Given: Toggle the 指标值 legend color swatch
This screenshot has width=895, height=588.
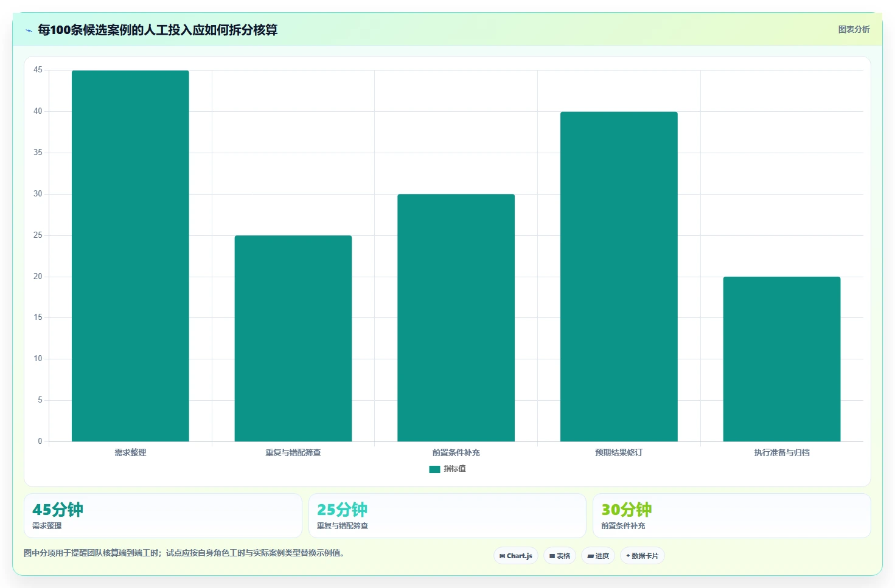Looking at the screenshot, I should 434,469.
